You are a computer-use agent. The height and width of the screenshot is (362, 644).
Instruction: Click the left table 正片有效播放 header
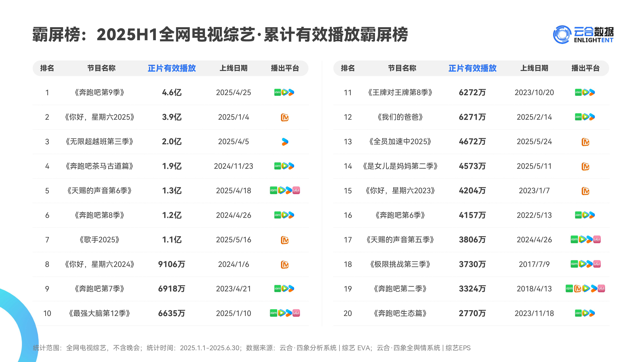click(x=172, y=68)
